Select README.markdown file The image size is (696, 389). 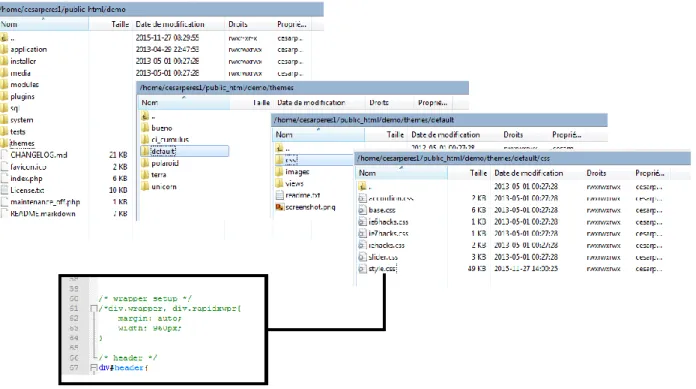click(43, 214)
